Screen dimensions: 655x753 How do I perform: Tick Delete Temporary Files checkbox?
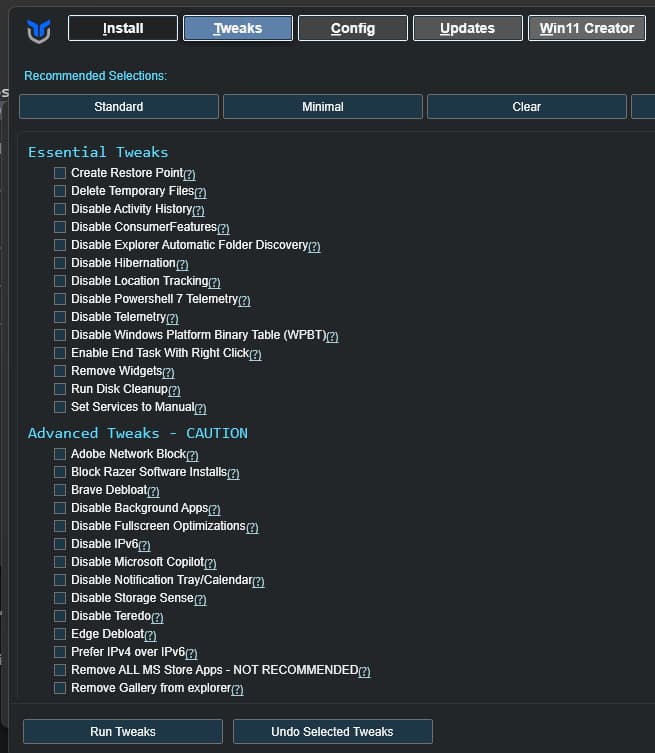pos(60,191)
